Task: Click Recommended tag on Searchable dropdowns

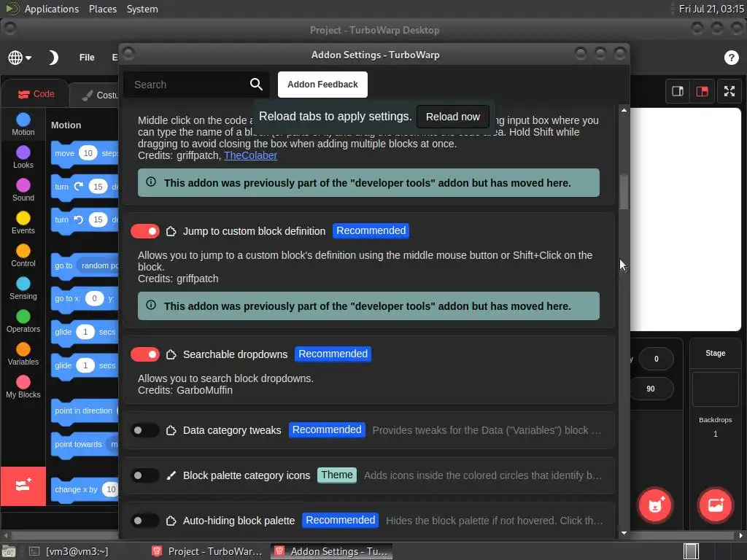Action: tap(333, 354)
